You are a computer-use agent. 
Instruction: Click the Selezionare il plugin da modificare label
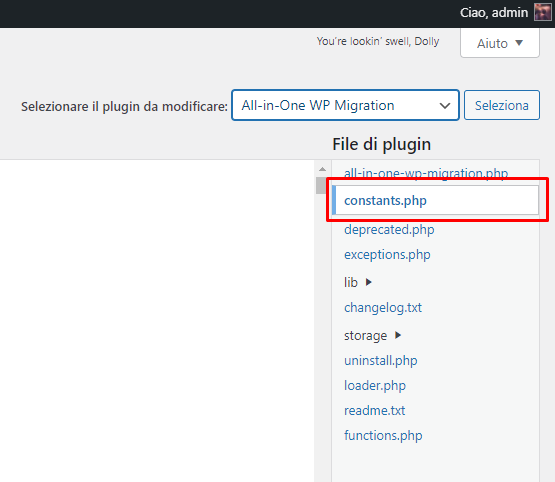point(124,106)
